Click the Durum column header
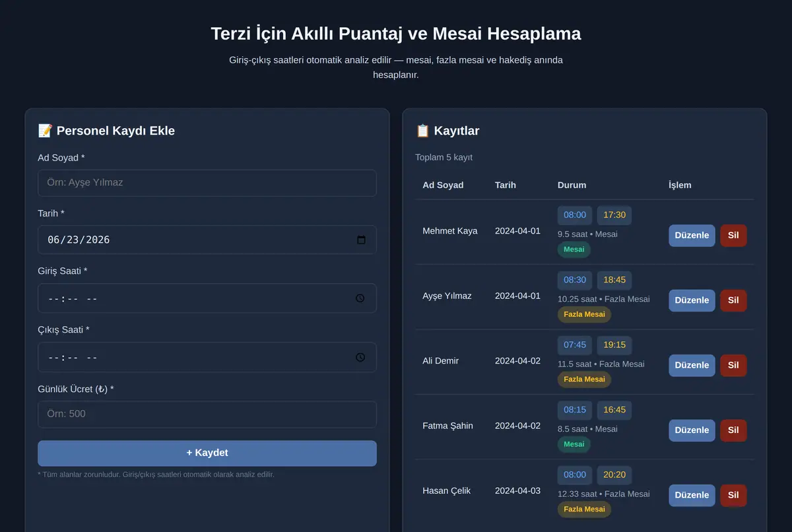This screenshot has width=792, height=532. tap(572, 185)
